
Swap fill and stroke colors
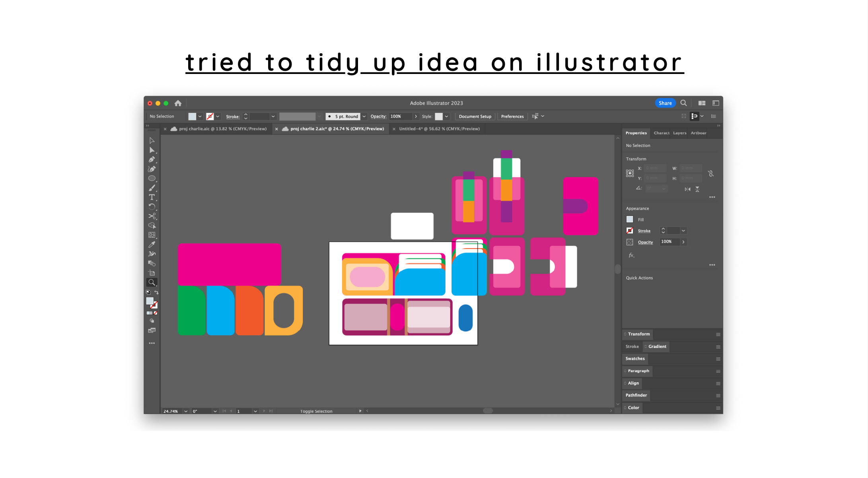pyautogui.click(x=156, y=292)
